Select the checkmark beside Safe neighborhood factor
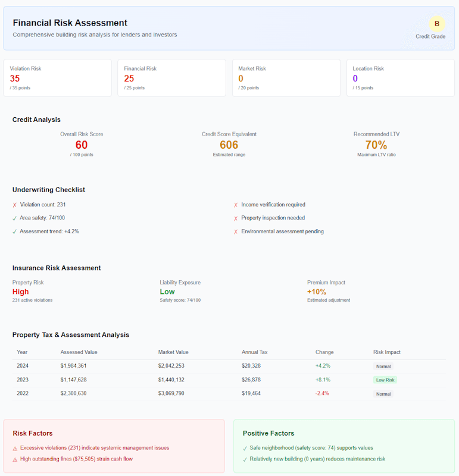 [x=244, y=447]
